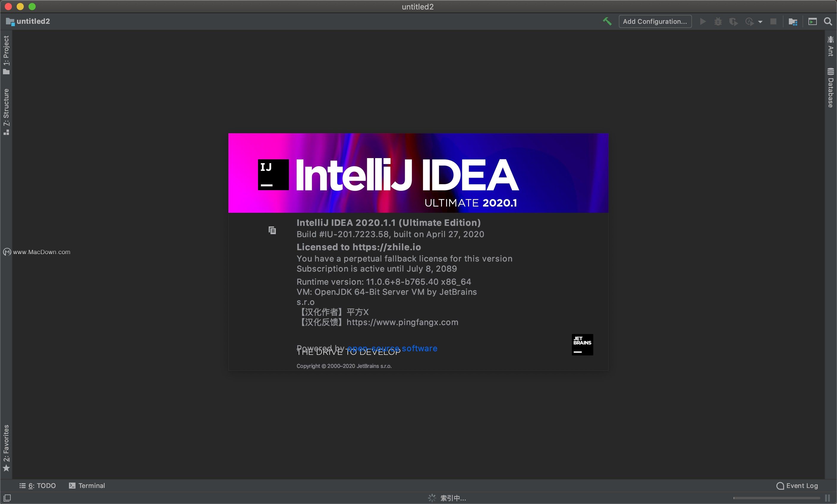Open the TODO tool window tab
This screenshot has height=504, width=837.
[x=38, y=485]
